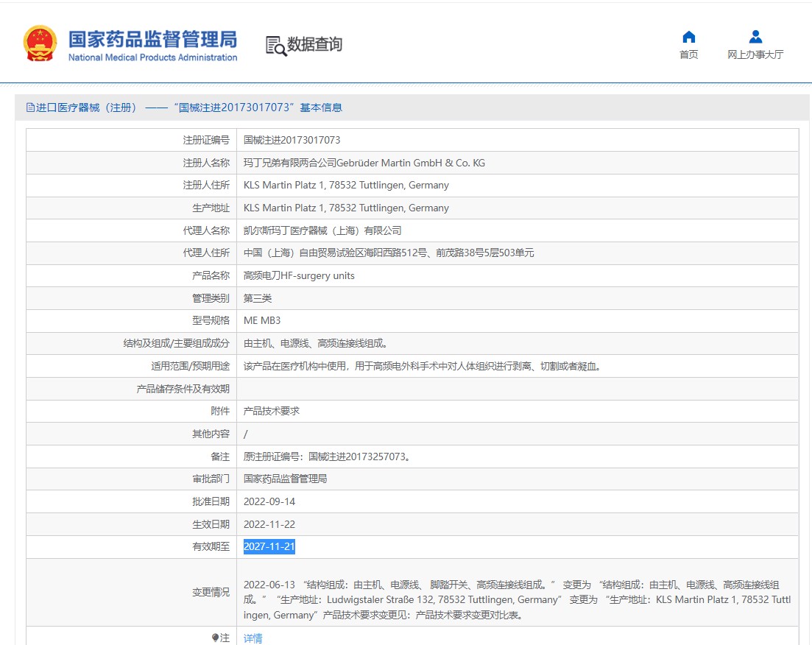Click the 生产地址 address value
Screen dimensions: 812x645
(x=346, y=208)
